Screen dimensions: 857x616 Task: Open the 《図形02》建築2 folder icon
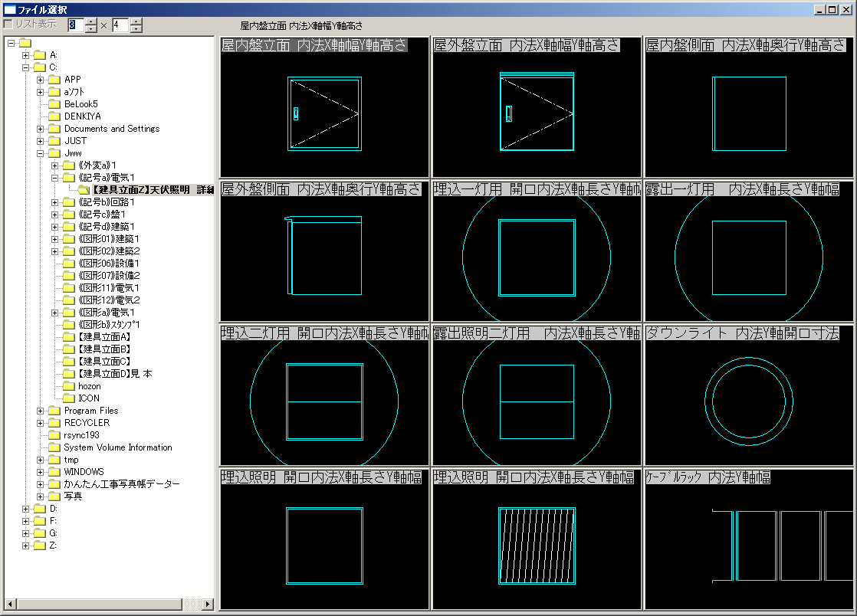click(69, 251)
